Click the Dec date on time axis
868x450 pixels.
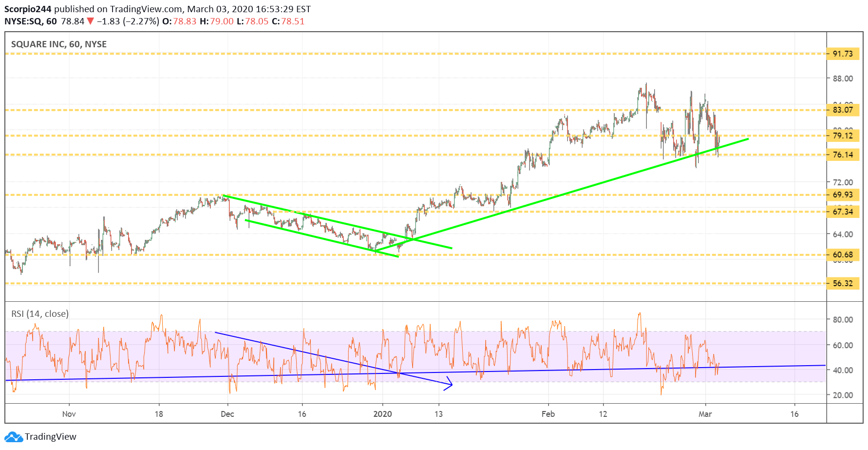(x=227, y=414)
